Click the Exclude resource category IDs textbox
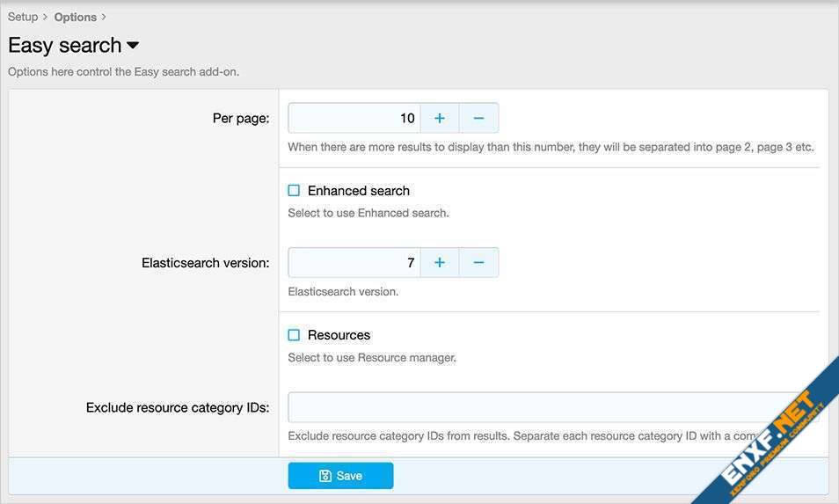Image resolution: width=839 pixels, height=504 pixels. (528, 407)
